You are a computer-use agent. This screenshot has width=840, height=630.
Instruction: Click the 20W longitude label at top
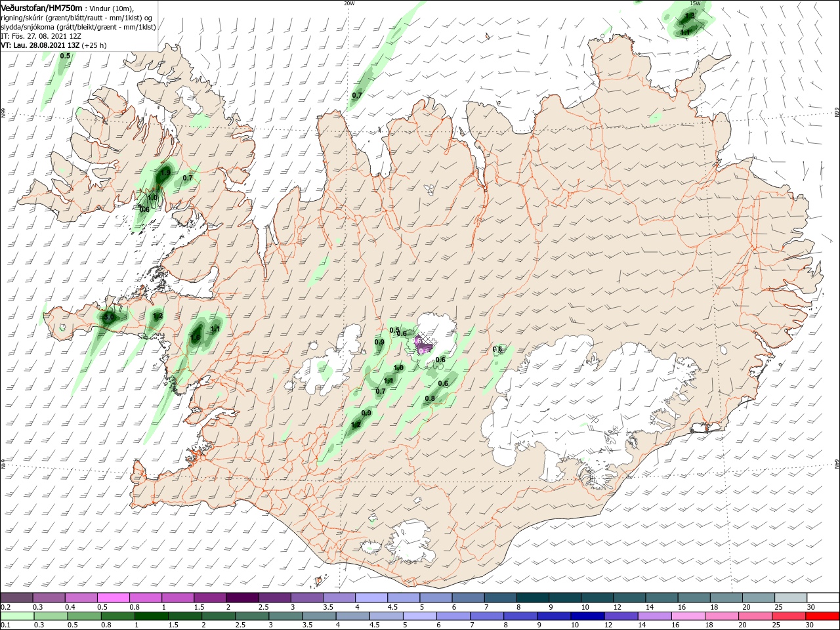point(349,3)
